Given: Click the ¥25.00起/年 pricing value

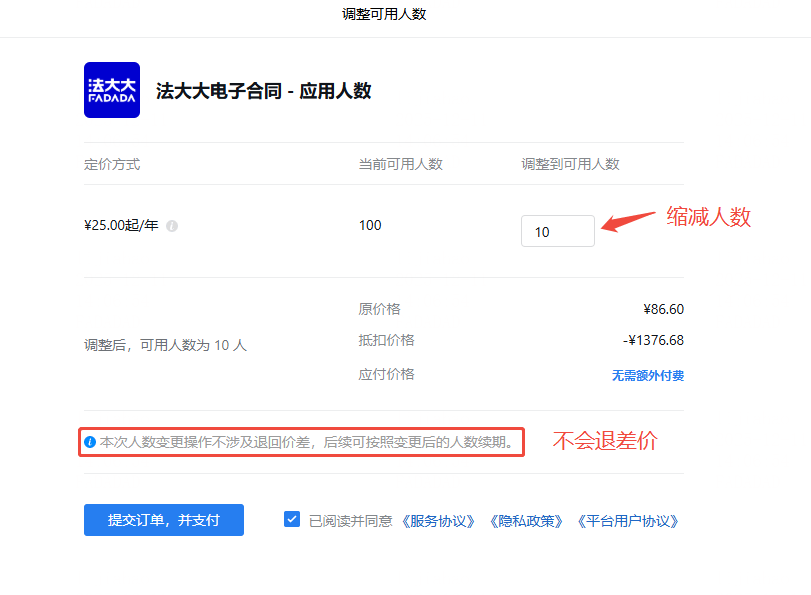Looking at the screenshot, I should [x=122, y=226].
